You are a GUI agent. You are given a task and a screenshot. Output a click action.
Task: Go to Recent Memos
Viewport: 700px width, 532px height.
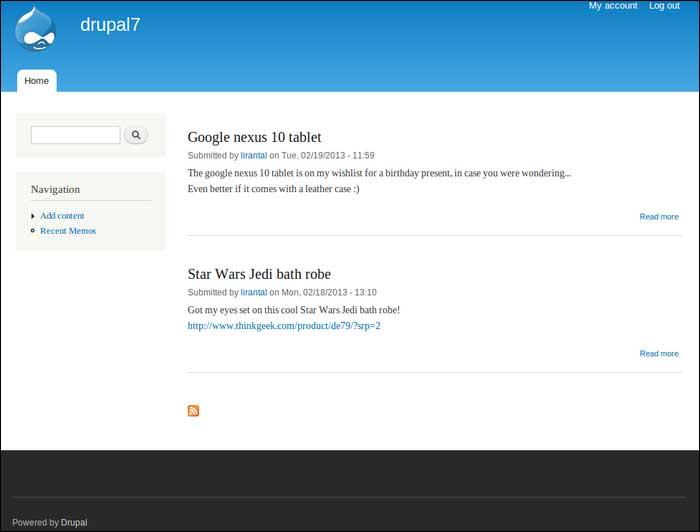68,231
